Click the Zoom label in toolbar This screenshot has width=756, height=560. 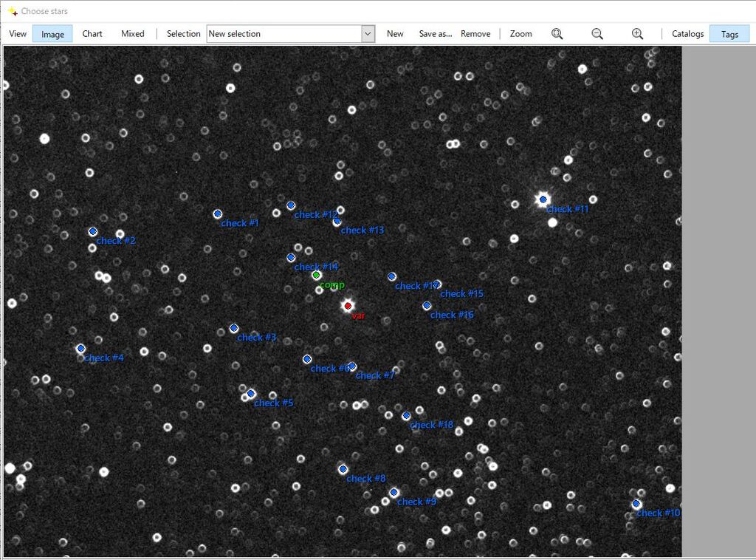pyautogui.click(x=520, y=34)
